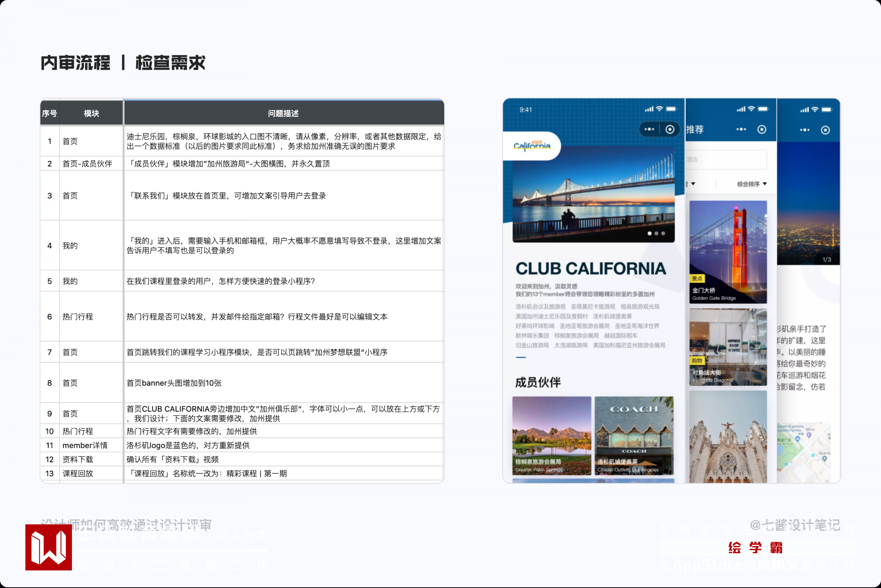The image size is (881, 588).
Task: Select first carousel dot on bridge banner
Action: pos(649,233)
